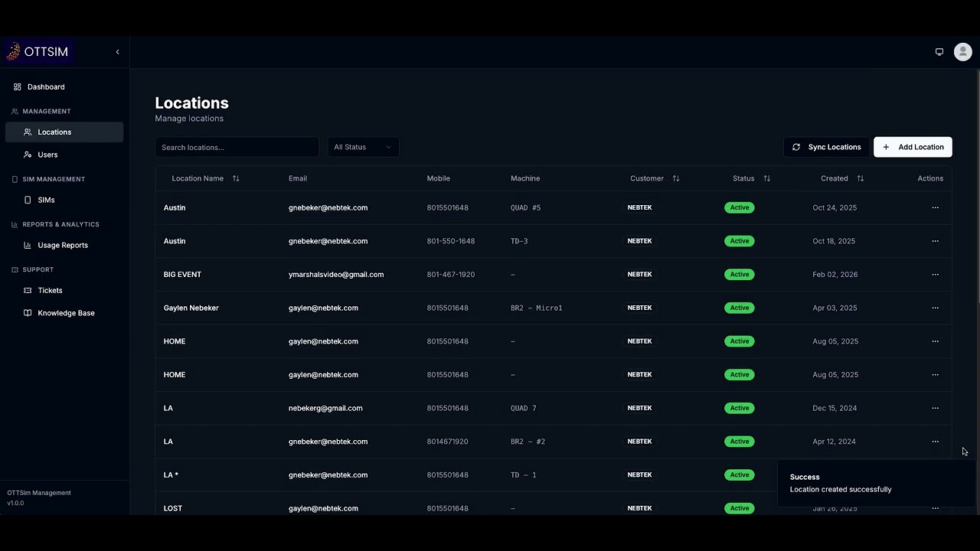The width and height of the screenshot is (980, 551).
Task: Open actions menu for LA QUAD 7 row
Action: (x=935, y=408)
